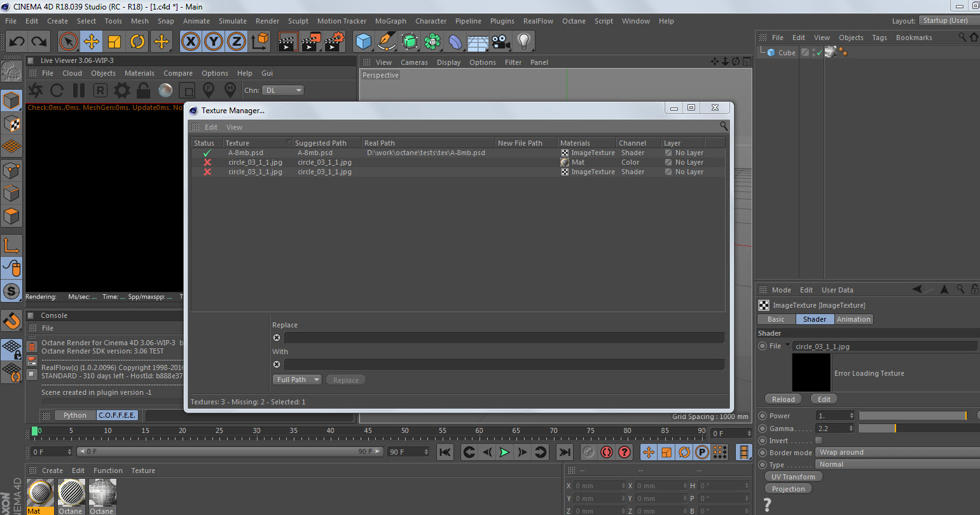The height and width of the screenshot is (515, 980).
Task: Click the Live Viewer material picker icon
Action: click(x=230, y=90)
